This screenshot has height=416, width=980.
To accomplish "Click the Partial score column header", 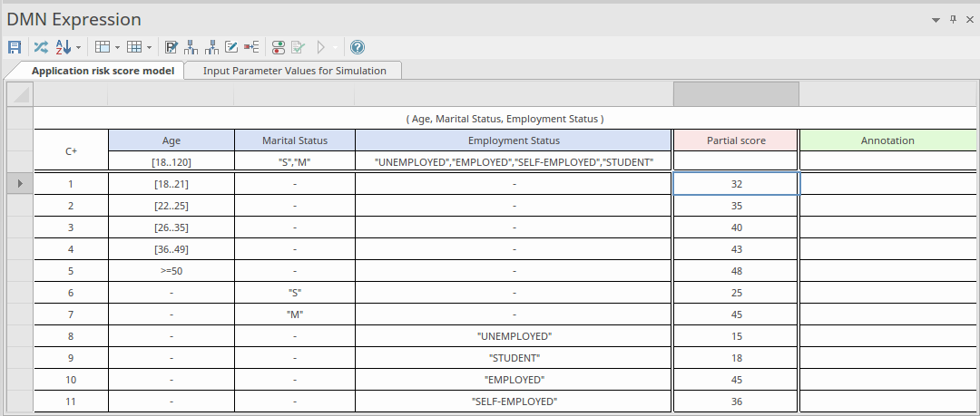I will (736, 140).
